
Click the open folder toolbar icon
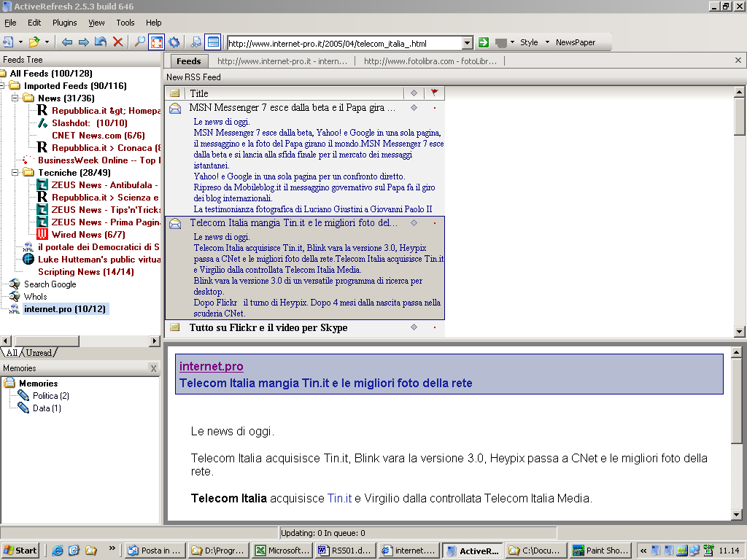[x=34, y=42]
